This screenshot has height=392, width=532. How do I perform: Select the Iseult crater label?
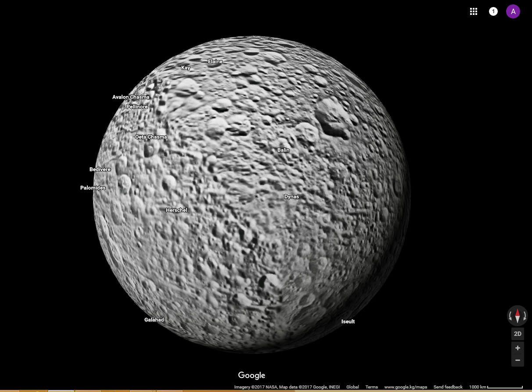click(348, 322)
